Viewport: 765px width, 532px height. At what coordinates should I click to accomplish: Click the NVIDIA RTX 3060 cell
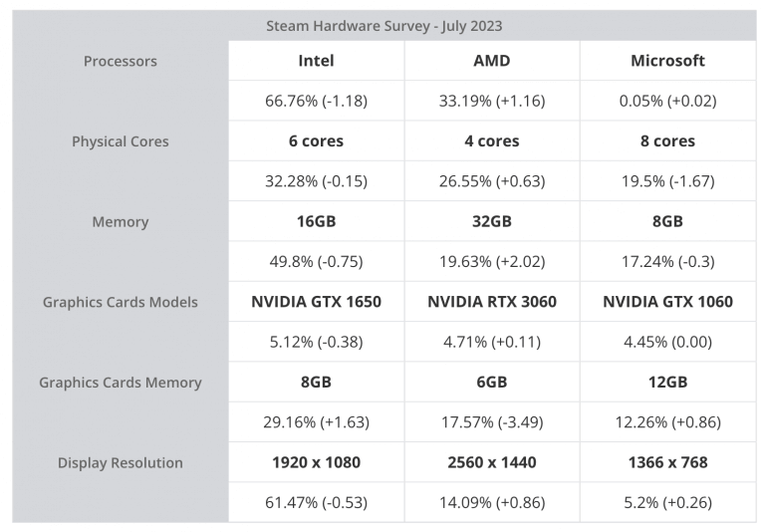[x=492, y=302]
